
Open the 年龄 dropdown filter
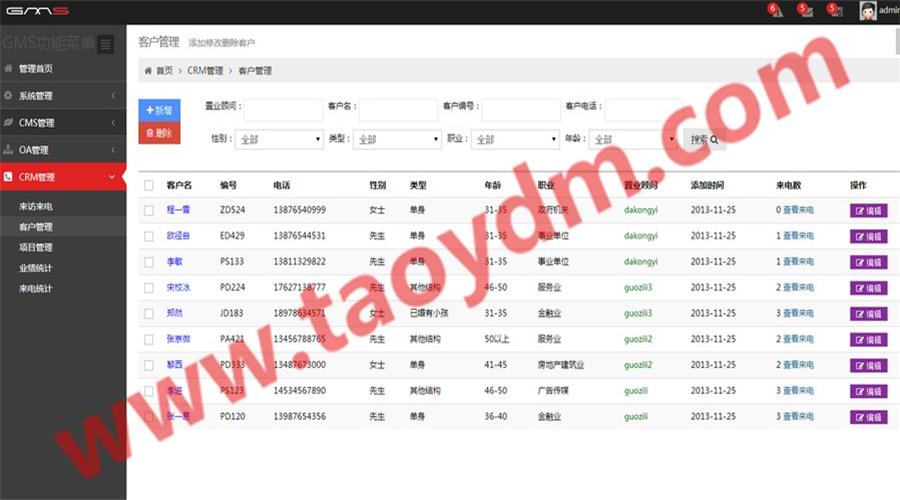pos(633,139)
